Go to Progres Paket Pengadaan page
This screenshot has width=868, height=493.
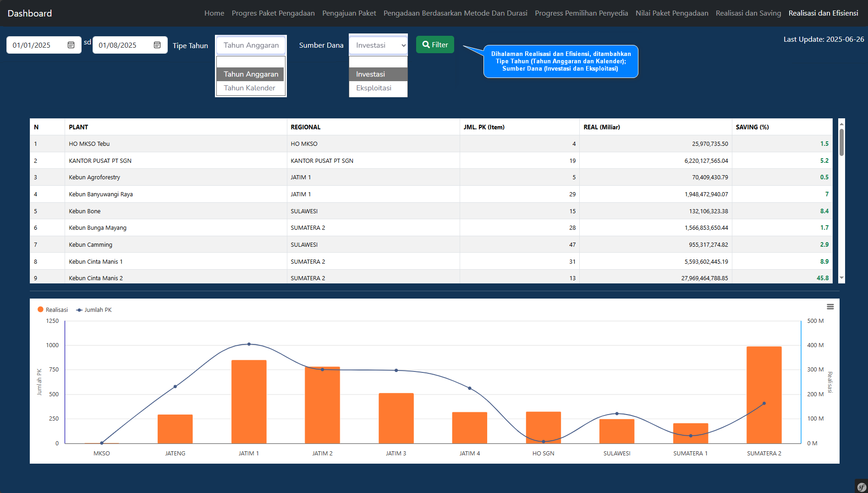(273, 13)
